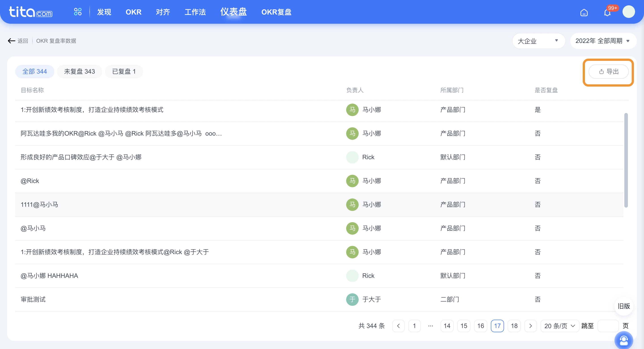
Task: Open the apps grid icon in navbar
Action: (78, 12)
